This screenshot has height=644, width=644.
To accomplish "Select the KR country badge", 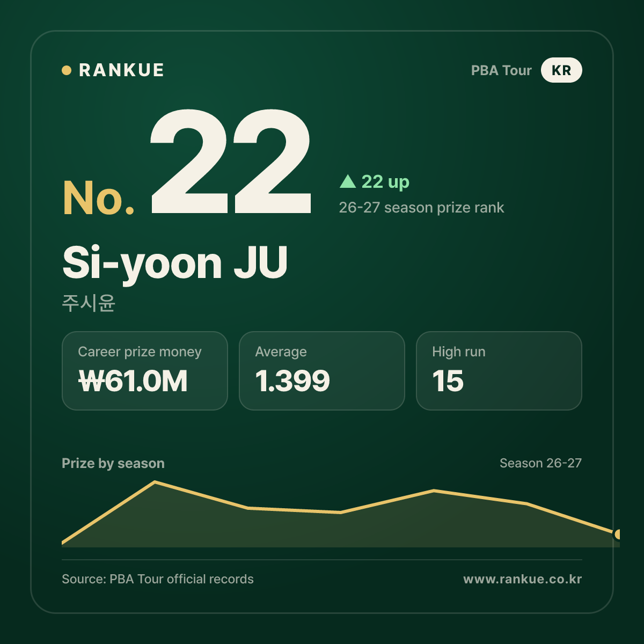I will tap(561, 70).
